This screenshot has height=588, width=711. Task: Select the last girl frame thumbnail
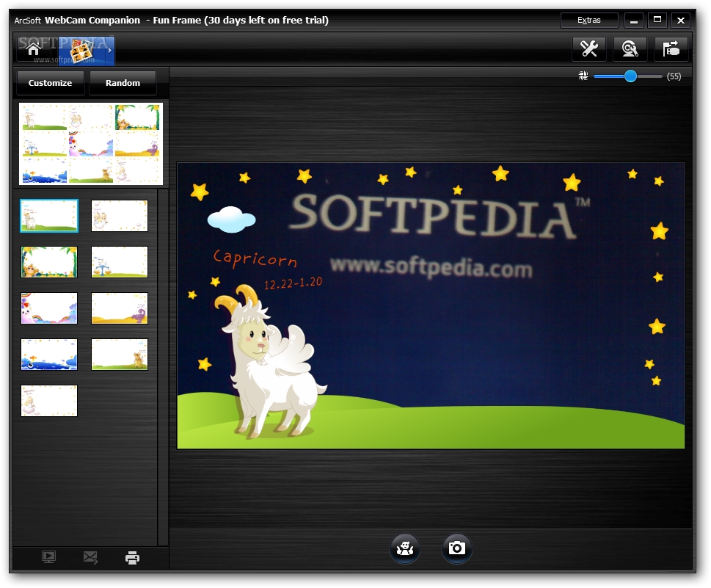[49, 401]
